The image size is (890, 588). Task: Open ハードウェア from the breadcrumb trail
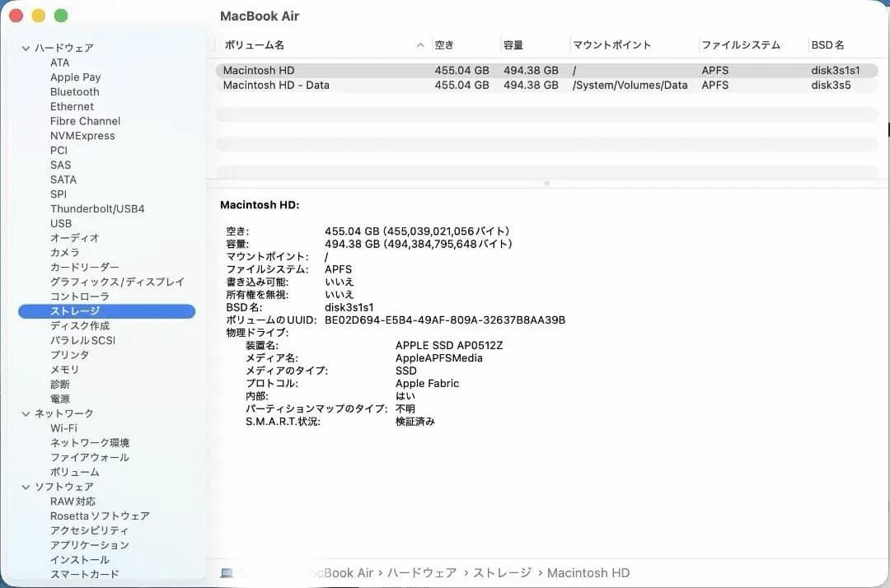click(420, 572)
